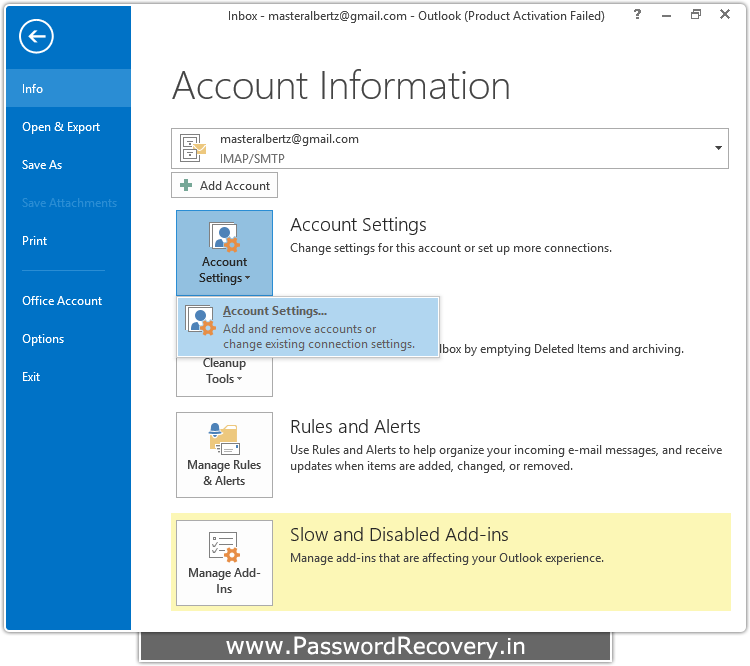Image resolution: width=750 pixels, height=666 pixels.
Task: Click the Account Settings heading text
Action: pos(358,224)
